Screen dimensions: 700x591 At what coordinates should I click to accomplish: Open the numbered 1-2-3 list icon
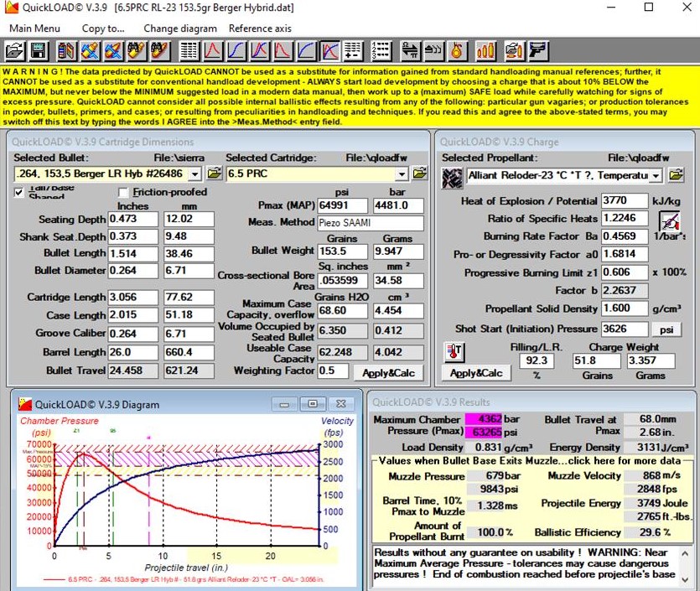(x=381, y=50)
